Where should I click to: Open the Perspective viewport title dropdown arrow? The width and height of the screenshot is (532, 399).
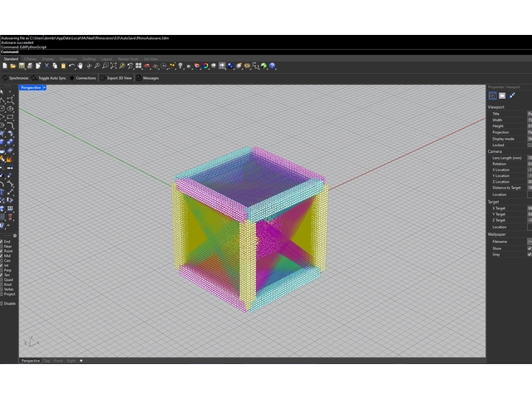click(x=44, y=88)
